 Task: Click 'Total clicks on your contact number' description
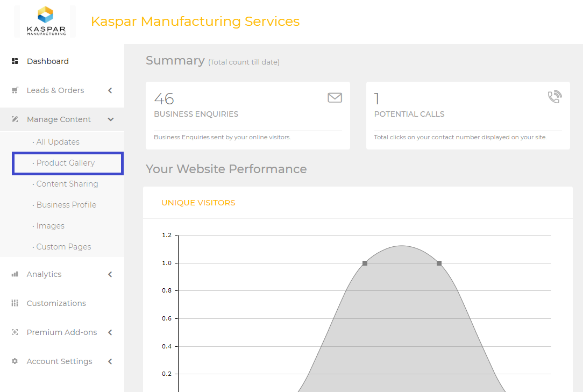pos(460,137)
